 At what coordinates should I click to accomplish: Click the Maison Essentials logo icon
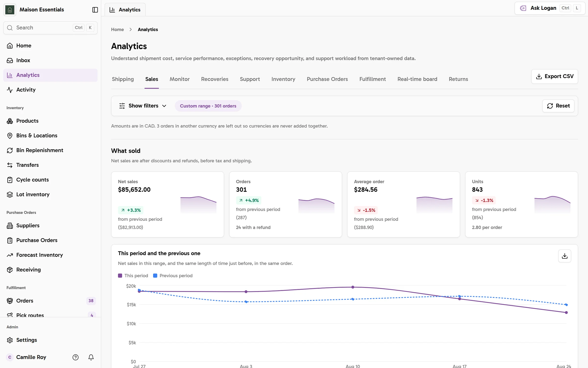pyautogui.click(x=10, y=10)
